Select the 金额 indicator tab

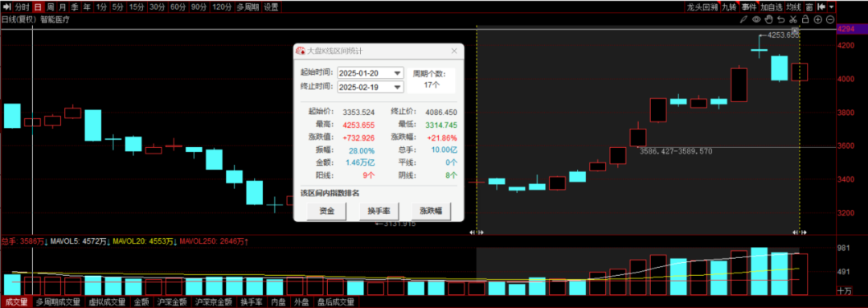point(141,302)
